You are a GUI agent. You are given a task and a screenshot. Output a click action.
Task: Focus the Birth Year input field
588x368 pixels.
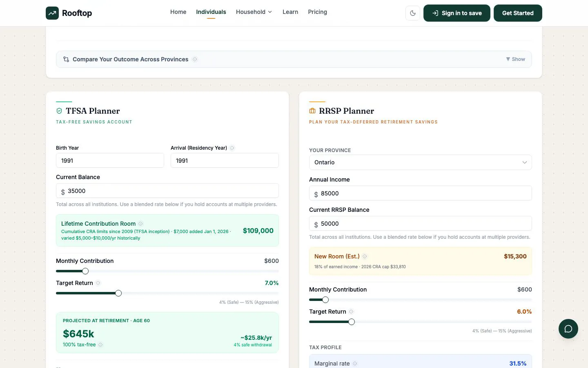coord(110,161)
